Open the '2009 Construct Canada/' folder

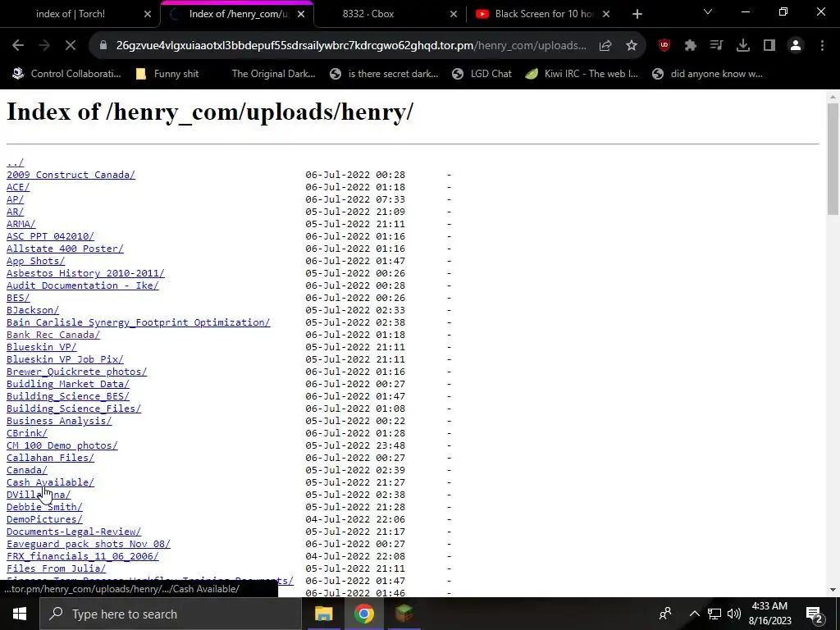[x=71, y=175]
